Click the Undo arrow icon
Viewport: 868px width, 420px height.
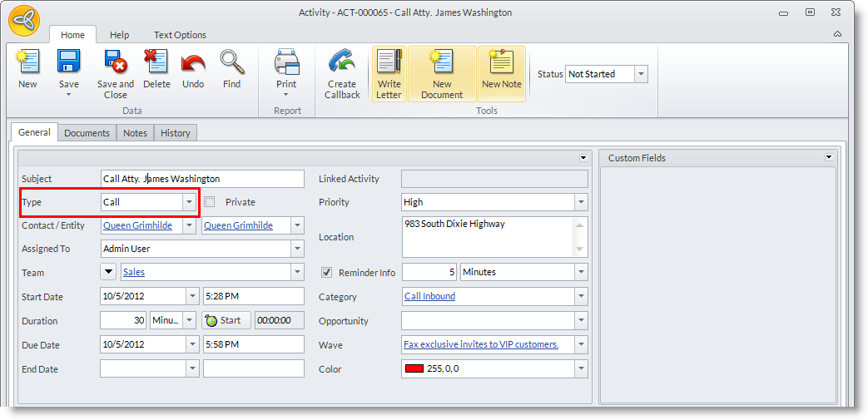(x=193, y=63)
